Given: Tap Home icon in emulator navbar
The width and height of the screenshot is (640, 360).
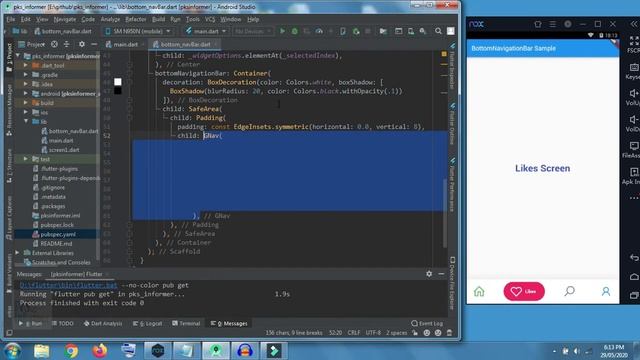Looking at the screenshot, I should [x=479, y=291].
